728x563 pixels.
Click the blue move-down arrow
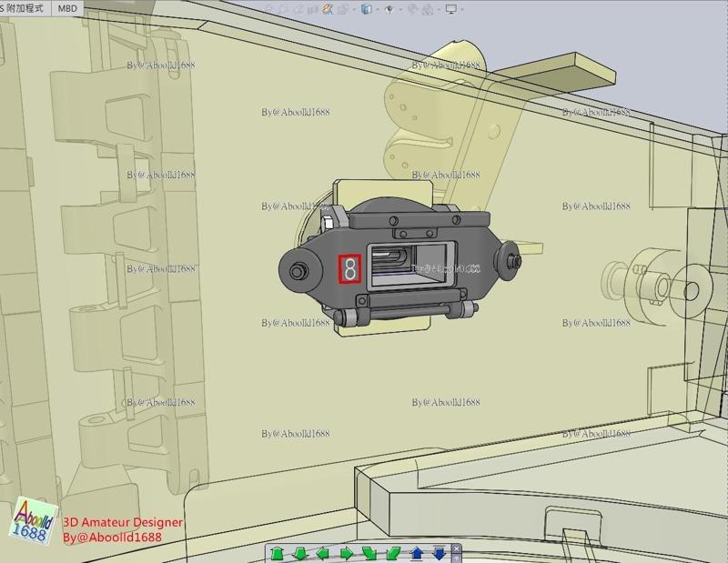point(440,552)
